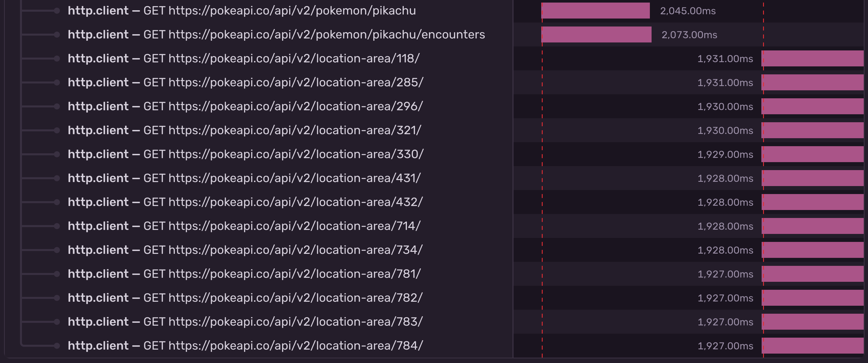The width and height of the screenshot is (868, 363).
Task: Click the tree node dot for pokemon/pikachu
Action: coord(57,11)
